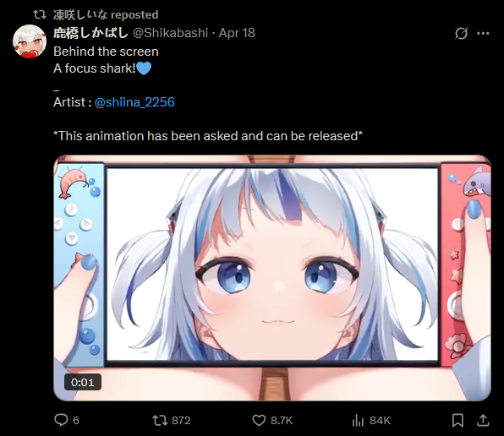Open the display name 鹿橋しかばし
The width and height of the screenshot is (504, 436).
coord(91,33)
